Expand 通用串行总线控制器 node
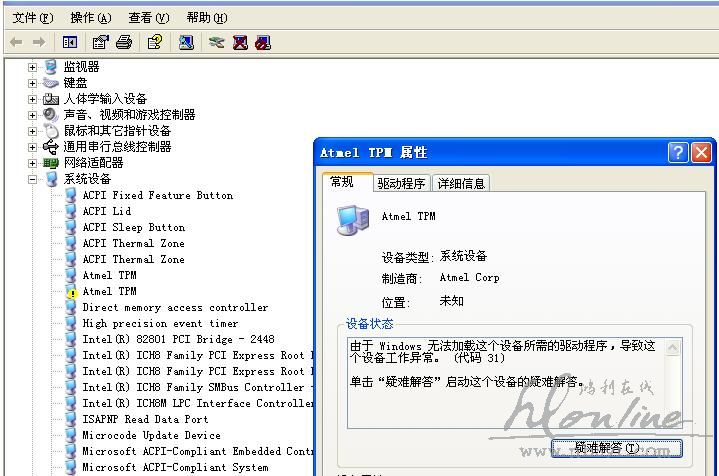719x476 pixels. pyautogui.click(x=32, y=148)
